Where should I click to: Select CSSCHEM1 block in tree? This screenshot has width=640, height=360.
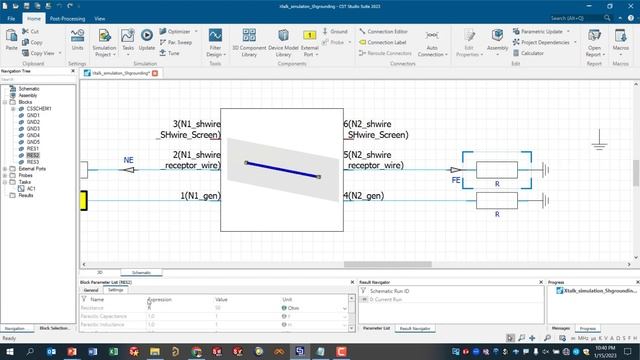pos(39,109)
